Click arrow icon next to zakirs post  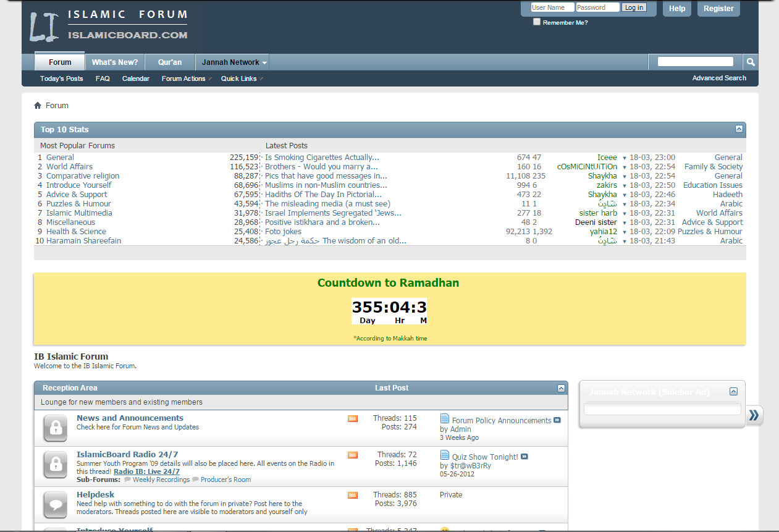(x=625, y=186)
